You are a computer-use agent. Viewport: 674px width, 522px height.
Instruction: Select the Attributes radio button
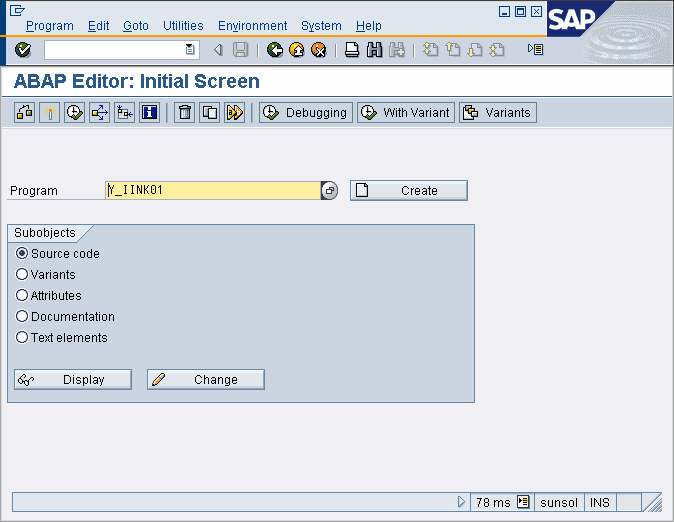[x=21, y=295]
